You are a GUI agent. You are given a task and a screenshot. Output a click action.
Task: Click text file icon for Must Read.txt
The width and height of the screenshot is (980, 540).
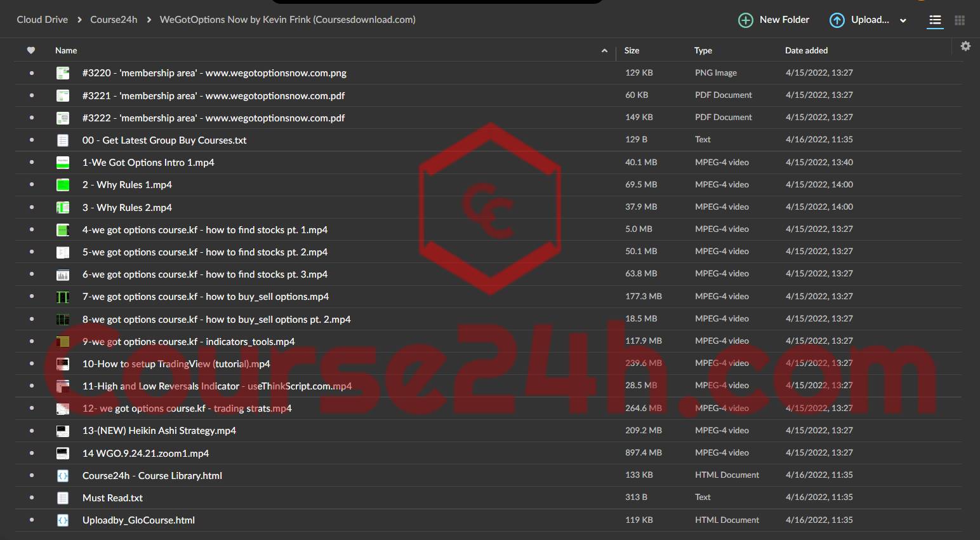tap(63, 497)
